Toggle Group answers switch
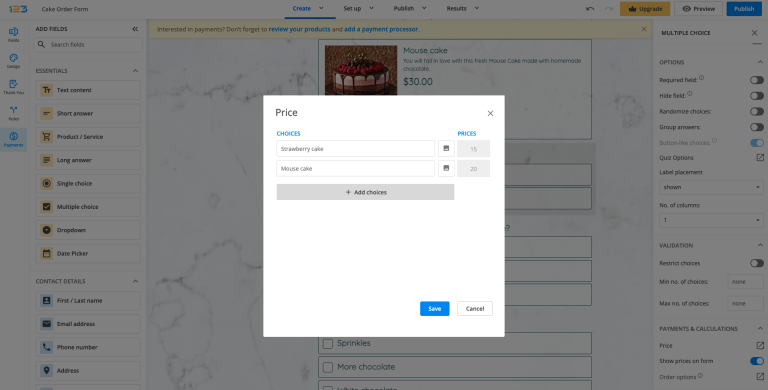 click(757, 127)
